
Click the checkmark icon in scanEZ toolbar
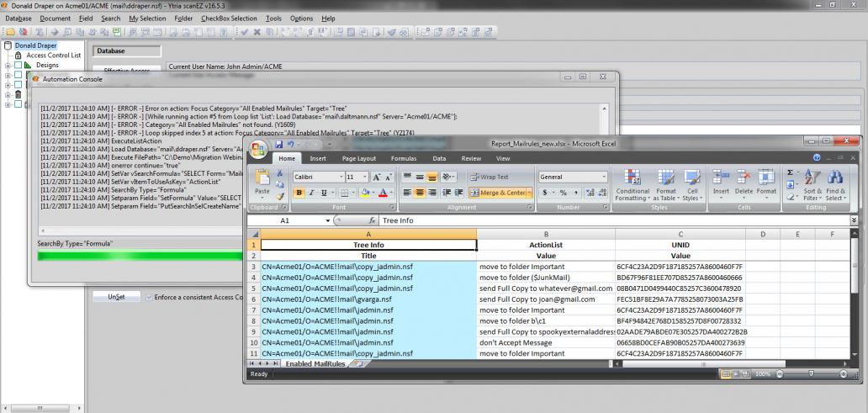(244, 32)
